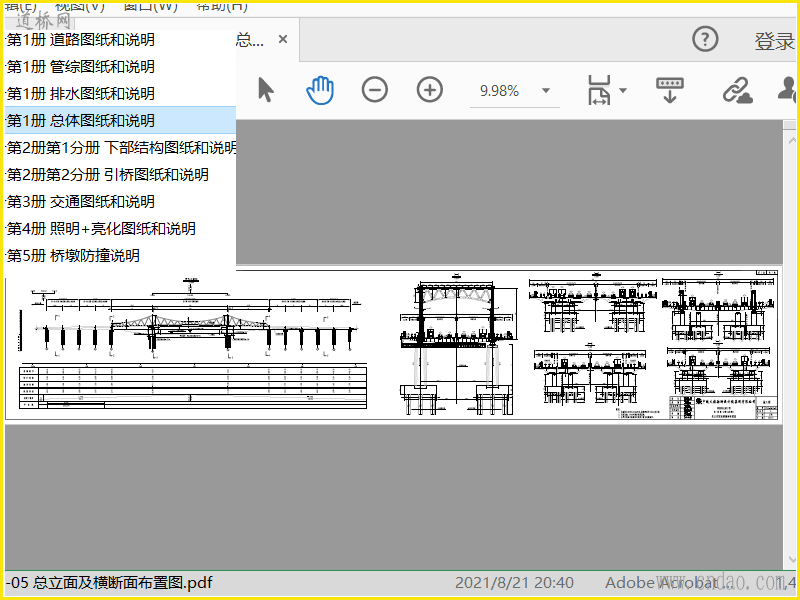Expand the page fit options arrow
Image resolution: width=800 pixels, height=600 pixels.
pos(623,91)
